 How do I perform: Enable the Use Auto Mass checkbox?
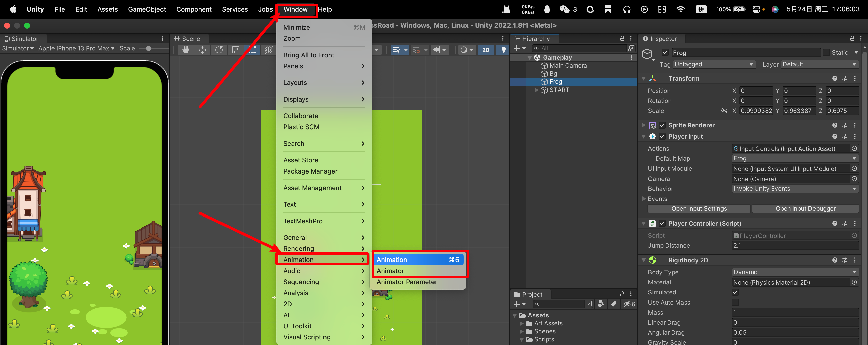[x=735, y=303]
